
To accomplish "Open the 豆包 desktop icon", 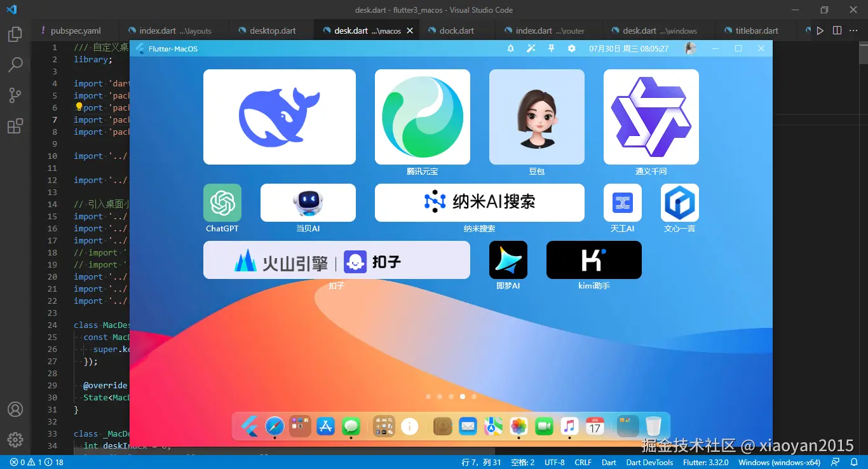I will coord(536,116).
